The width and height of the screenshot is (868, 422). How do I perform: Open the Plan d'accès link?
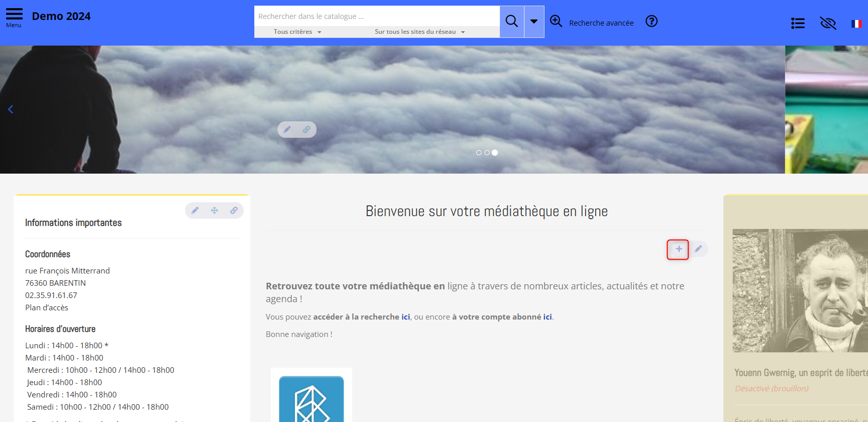[x=47, y=308]
